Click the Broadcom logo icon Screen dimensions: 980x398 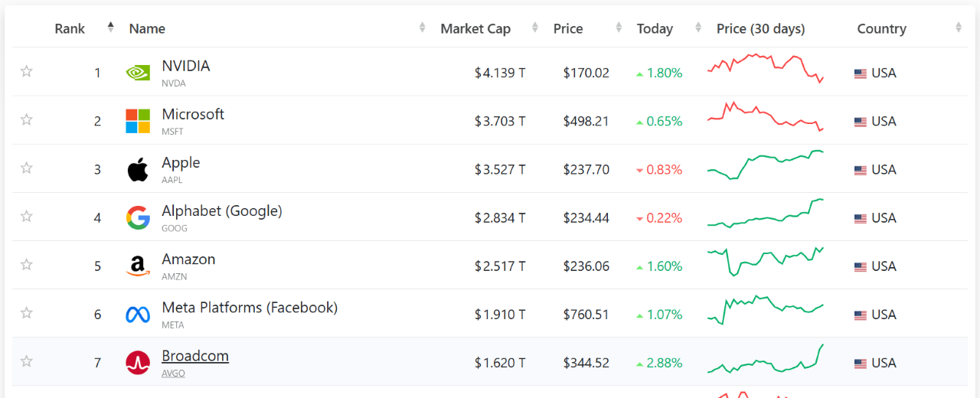pyautogui.click(x=138, y=363)
